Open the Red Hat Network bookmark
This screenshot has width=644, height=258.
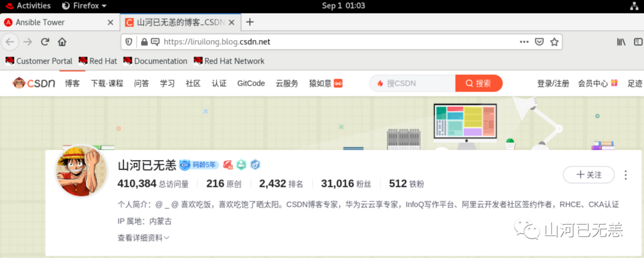[229, 61]
